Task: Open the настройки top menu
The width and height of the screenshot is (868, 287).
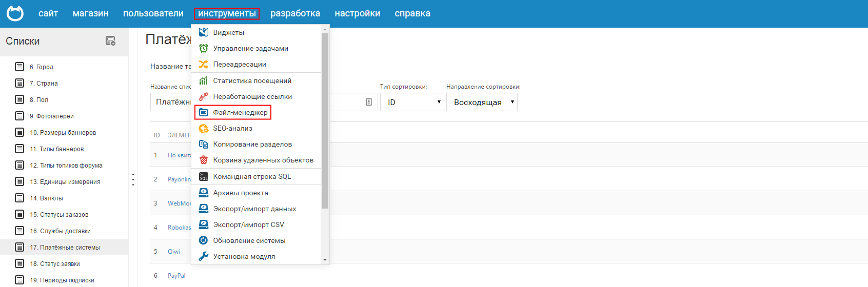Action: tap(357, 13)
